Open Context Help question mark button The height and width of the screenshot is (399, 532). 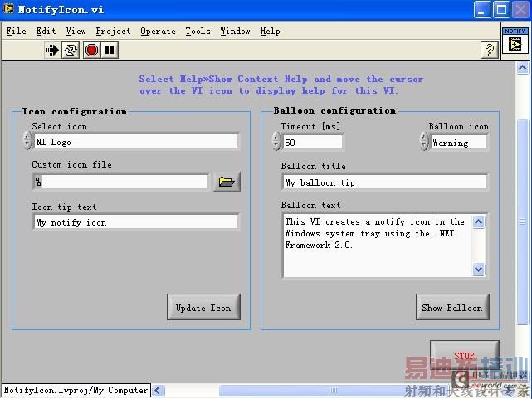[490, 51]
